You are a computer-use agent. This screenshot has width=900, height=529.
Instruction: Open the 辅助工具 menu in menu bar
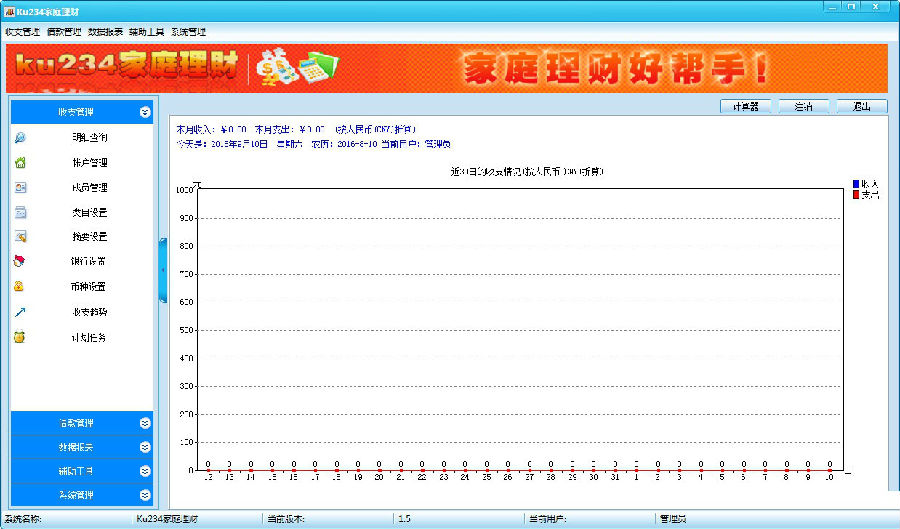tap(147, 32)
